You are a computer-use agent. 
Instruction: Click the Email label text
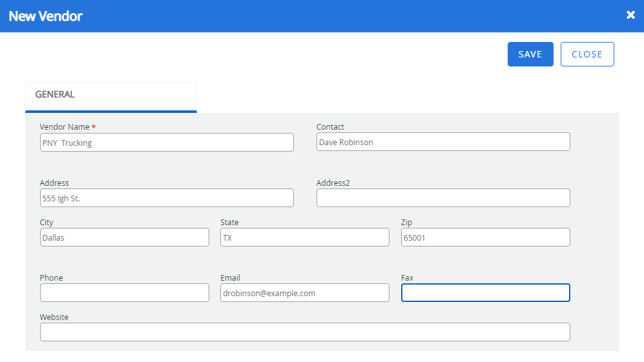[x=230, y=278]
